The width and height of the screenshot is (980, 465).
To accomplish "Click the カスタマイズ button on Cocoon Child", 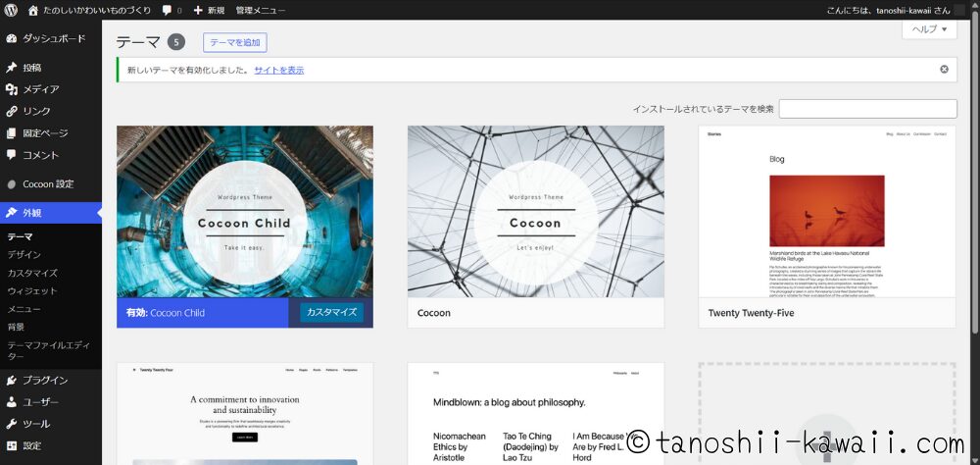I will pyautogui.click(x=331, y=313).
